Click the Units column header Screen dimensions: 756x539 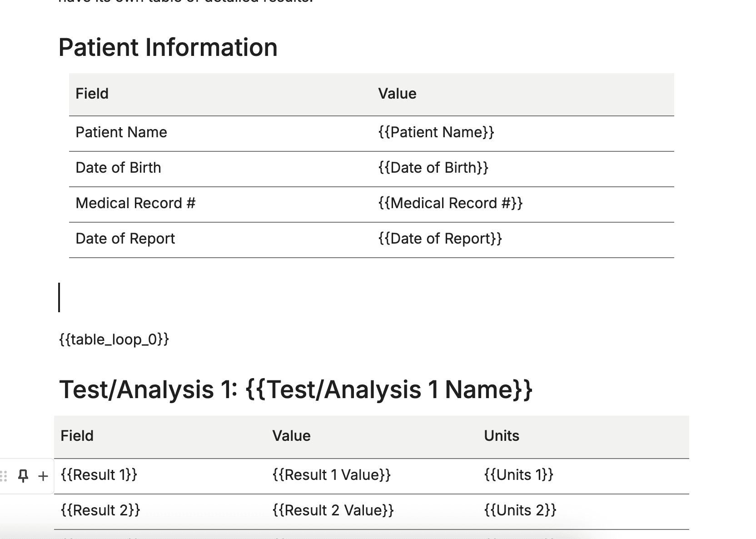502,435
